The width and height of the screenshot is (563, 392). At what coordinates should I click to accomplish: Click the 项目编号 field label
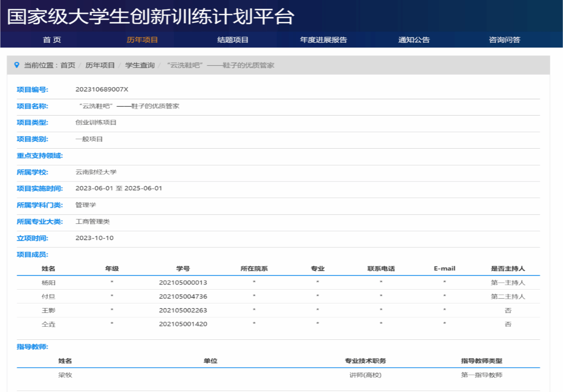(33, 89)
